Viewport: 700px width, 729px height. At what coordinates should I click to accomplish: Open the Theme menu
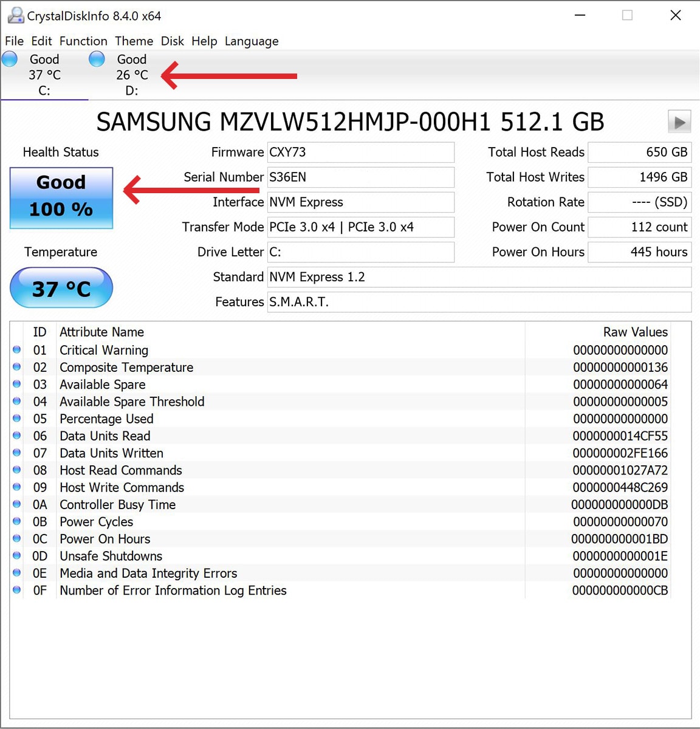point(134,41)
